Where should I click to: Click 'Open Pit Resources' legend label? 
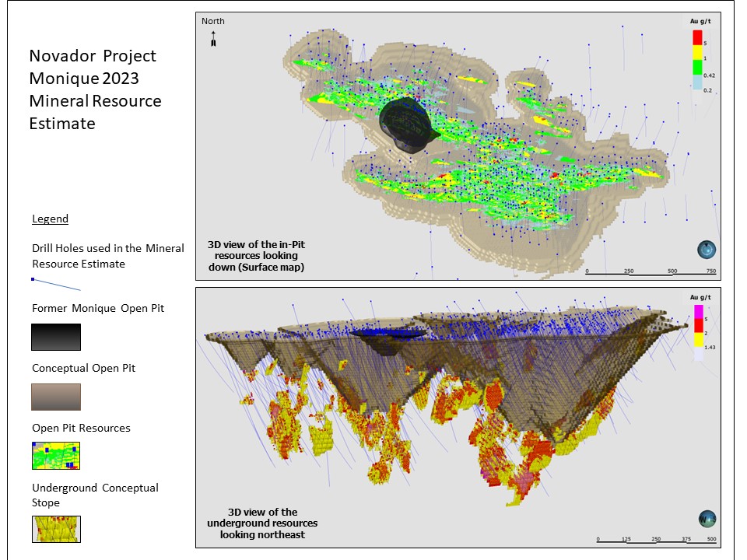point(81,428)
